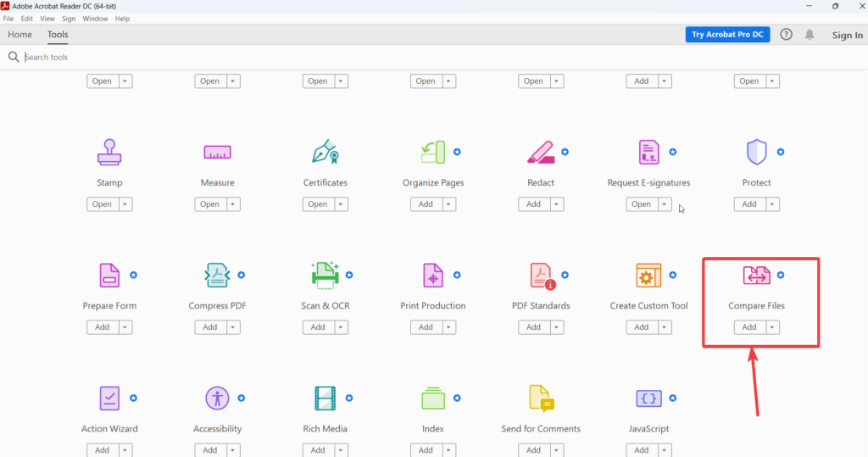868x457 pixels.
Task: Select the Action Wizard icon
Action: tap(109, 398)
